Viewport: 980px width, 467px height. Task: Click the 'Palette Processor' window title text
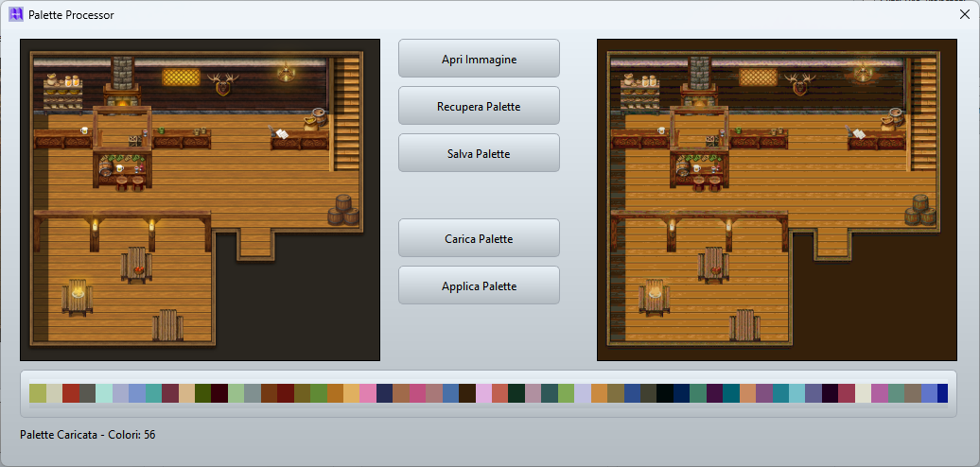tap(71, 15)
